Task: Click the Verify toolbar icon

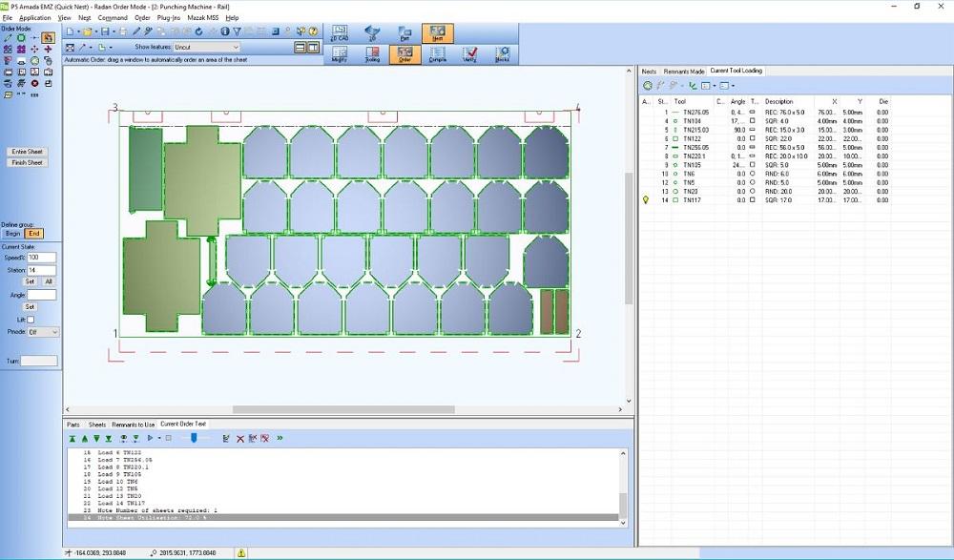Action: [470, 53]
